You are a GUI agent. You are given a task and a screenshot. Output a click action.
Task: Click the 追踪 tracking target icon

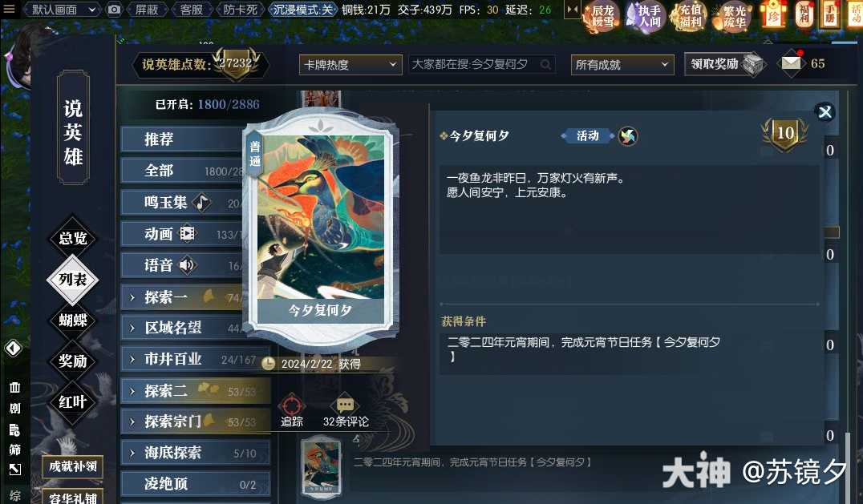292,406
